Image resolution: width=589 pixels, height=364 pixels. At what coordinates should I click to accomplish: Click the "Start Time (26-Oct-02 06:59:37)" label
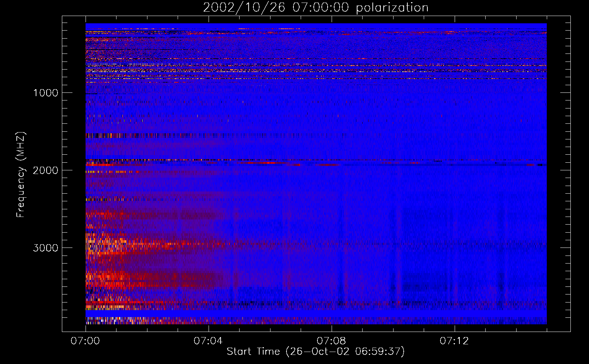[x=316, y=352]
